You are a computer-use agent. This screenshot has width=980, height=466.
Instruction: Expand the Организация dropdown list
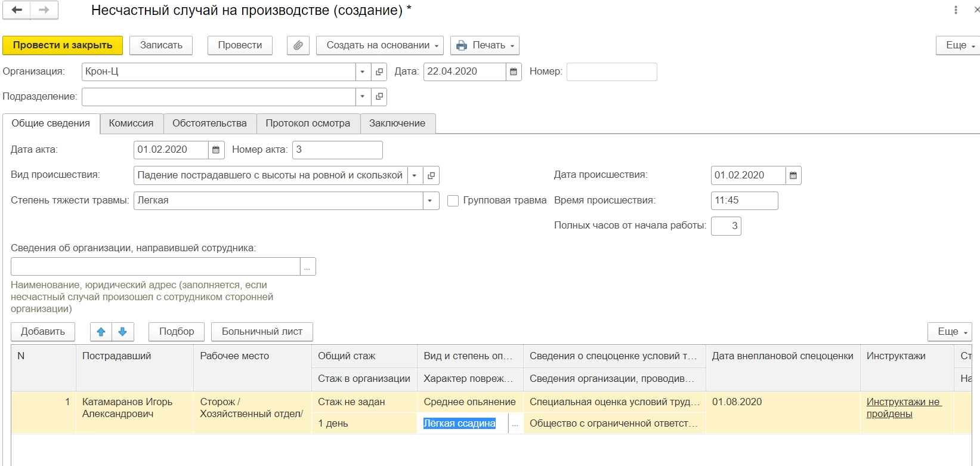[x=363, y=72]
